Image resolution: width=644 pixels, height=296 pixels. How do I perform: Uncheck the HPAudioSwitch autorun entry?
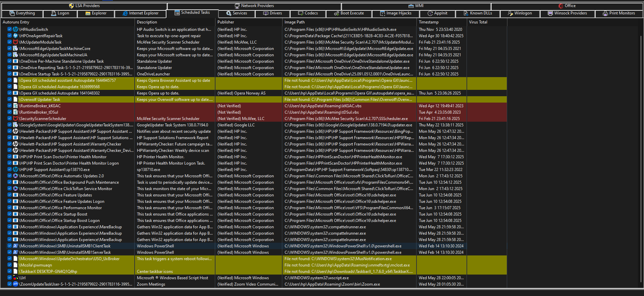pyautogui.click(x=10, y=29)
